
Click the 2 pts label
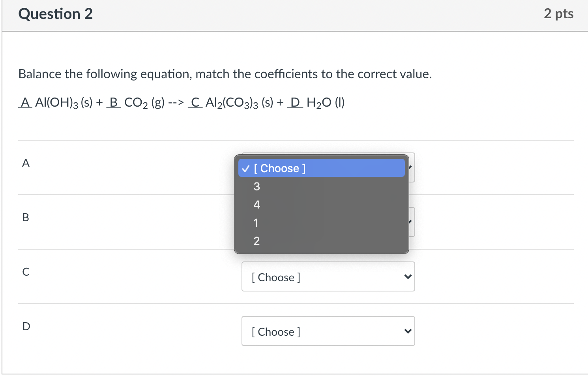558,14
